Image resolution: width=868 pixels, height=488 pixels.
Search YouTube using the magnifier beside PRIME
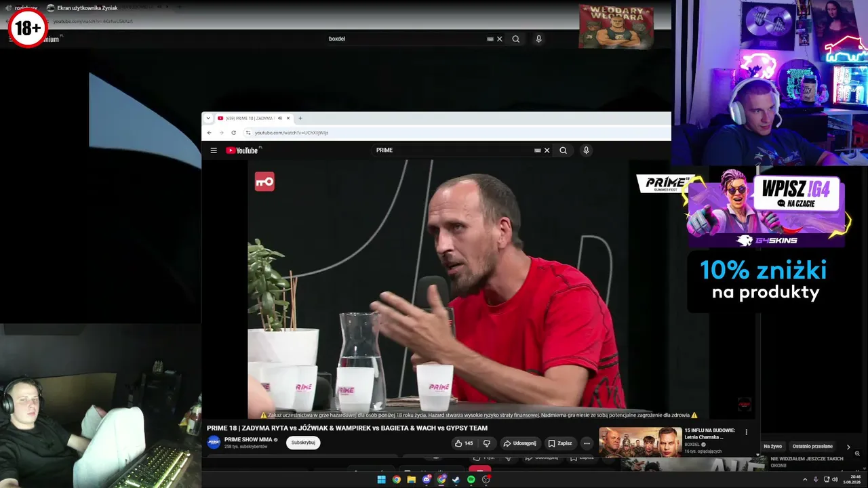[x=563, y=150]
